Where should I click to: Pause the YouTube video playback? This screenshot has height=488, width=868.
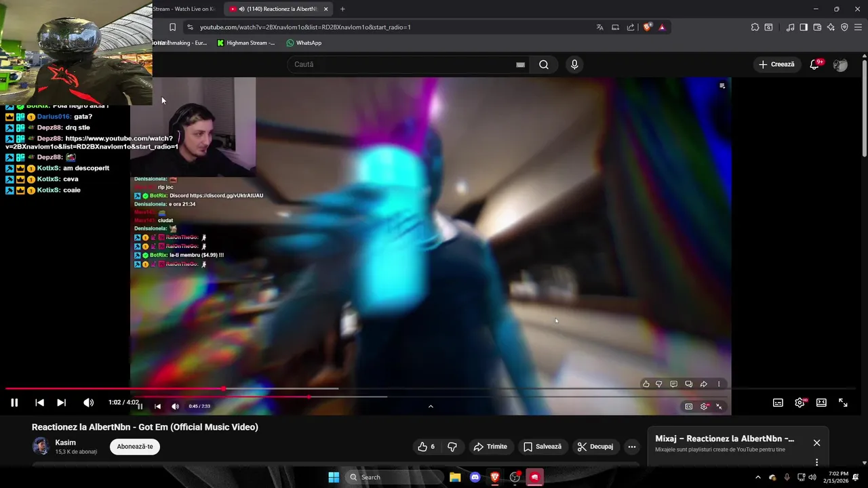point(14,403)
